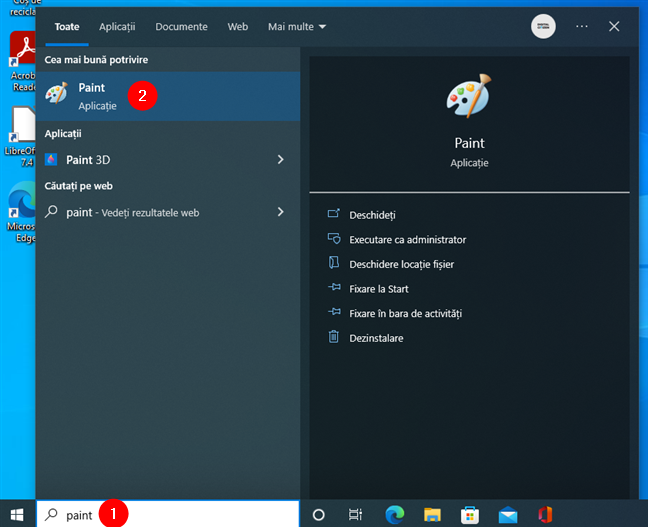Select paint - Vedeți rezultatele web entry
The height and width of the screenshot is (527, 648).
click(x=133, y=212)
